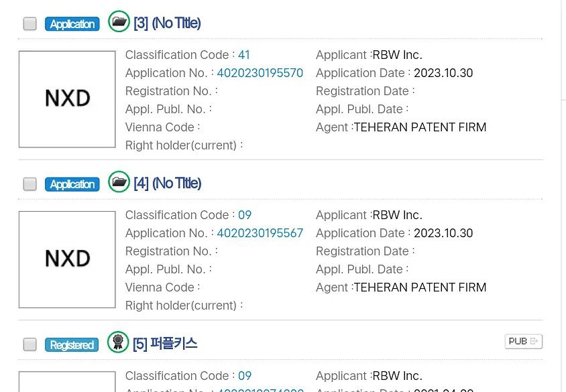566x392 pixels.
Task: Open application number 4020230195570
Action: point(260,73)
